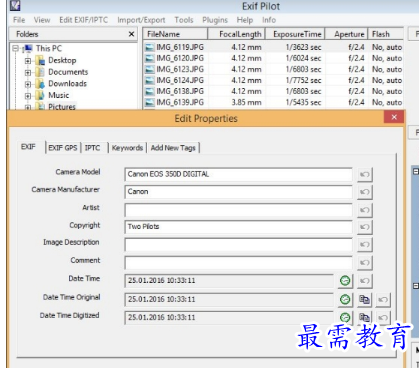The height and width of the screenshot is (368, 419).
Task: Open the Edit EXIF/IPTC menu
Action: pyautogui.click(x=84, y=20)
